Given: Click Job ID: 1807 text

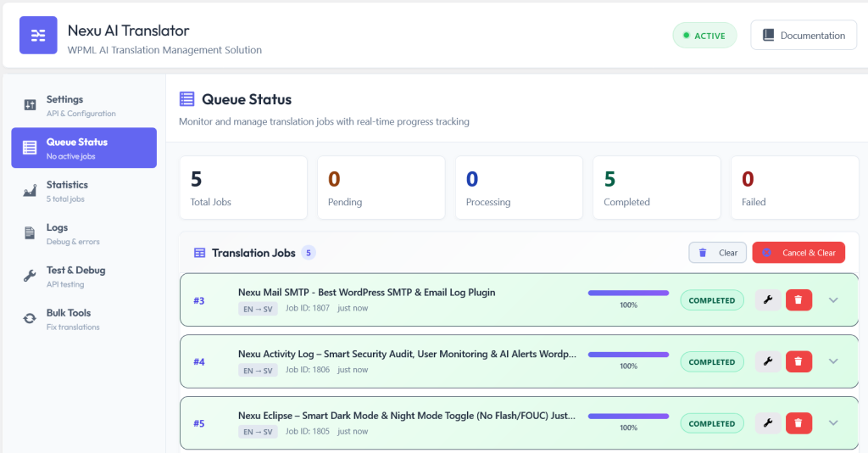Looking at the screenshot, I should (x=307, y=308).
